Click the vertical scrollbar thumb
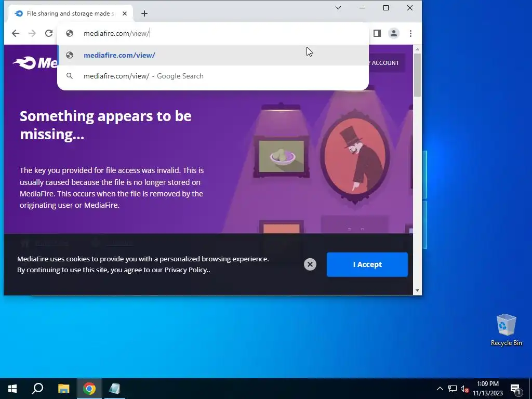Viewport: 532px width, 399px height. [417, 75]
